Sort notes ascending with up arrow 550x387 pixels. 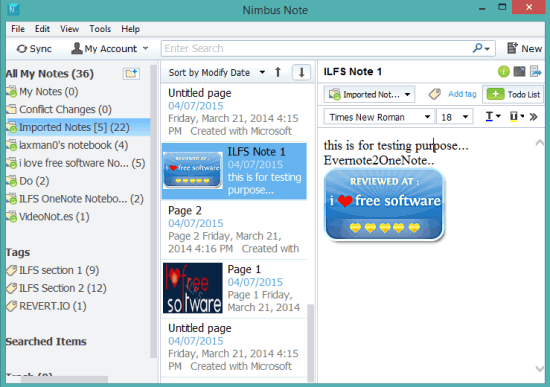pos(278,73)
